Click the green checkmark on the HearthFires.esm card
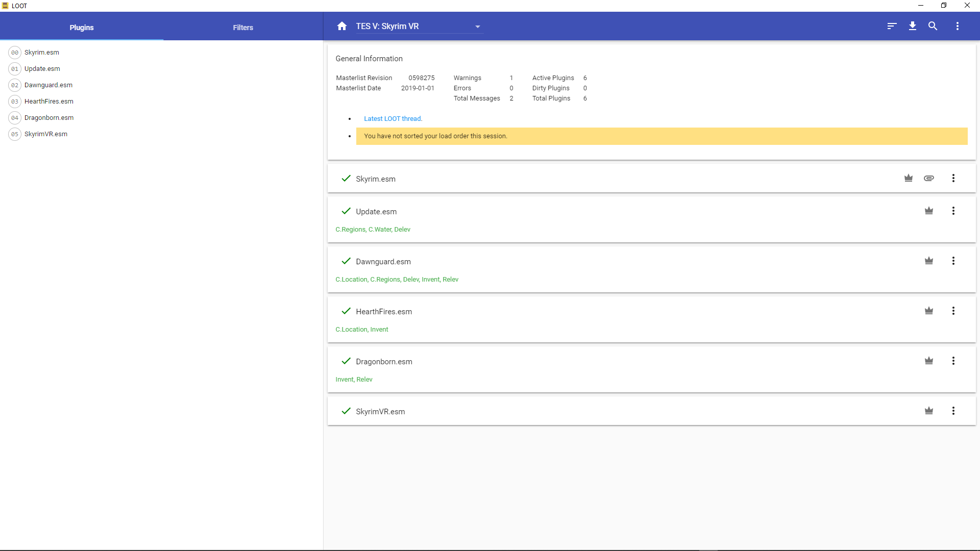 pos(346,311)
